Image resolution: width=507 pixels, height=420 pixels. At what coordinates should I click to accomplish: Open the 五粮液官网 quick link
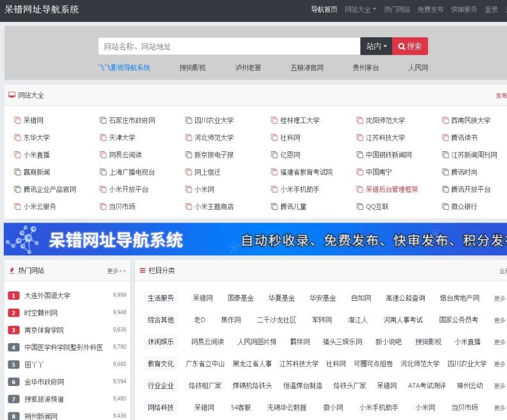click(x=307, y=68)
